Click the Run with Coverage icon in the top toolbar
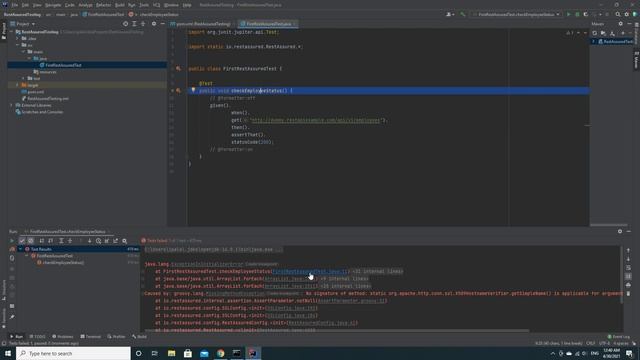The width and height of the screenshot is (640, 360). click(x=586, y=14)
